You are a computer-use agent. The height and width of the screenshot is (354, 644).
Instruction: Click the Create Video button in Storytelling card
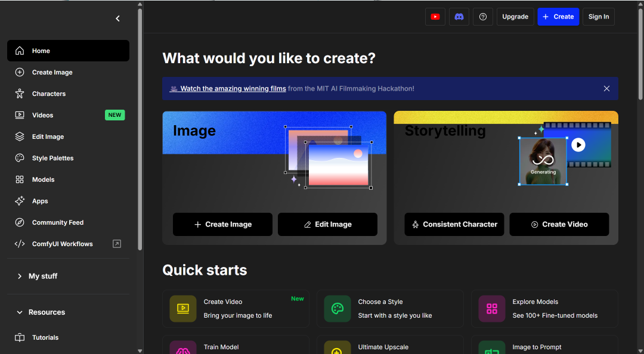tap(559, 224)
